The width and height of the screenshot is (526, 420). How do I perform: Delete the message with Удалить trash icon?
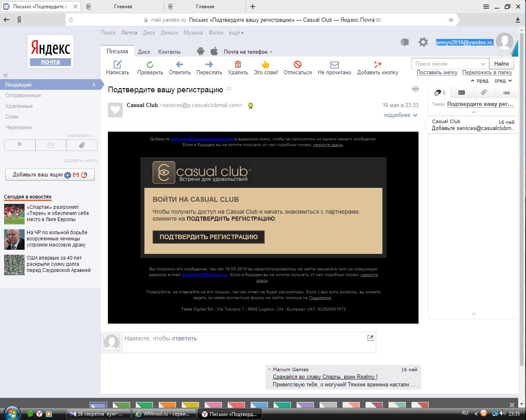tap(238, 64)
